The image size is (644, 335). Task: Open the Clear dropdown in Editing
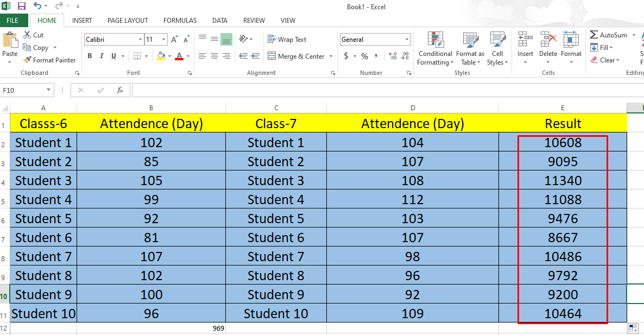coord(604,60)
